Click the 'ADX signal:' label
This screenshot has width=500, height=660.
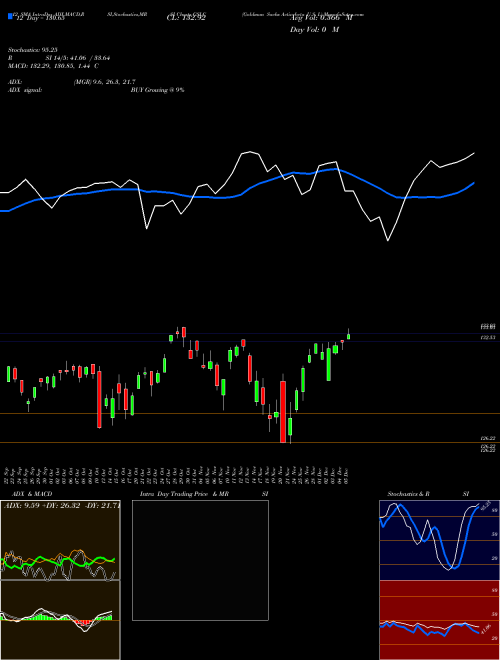point(25,90)
